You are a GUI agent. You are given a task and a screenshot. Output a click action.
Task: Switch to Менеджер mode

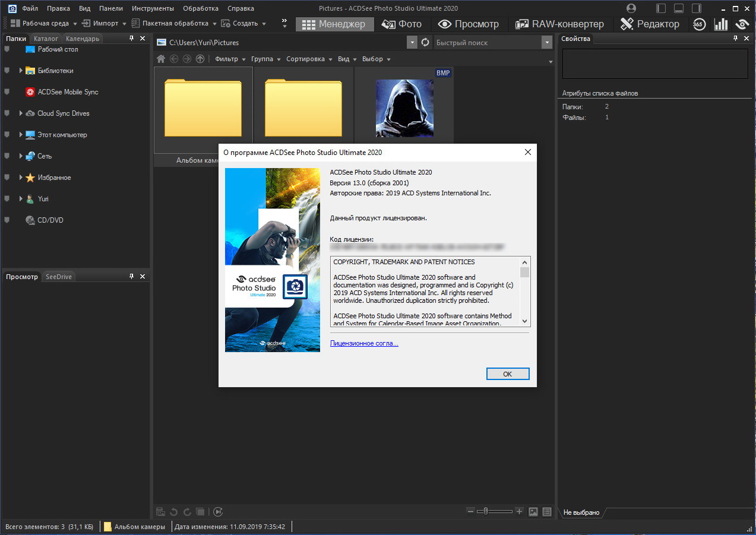(334, 24)
